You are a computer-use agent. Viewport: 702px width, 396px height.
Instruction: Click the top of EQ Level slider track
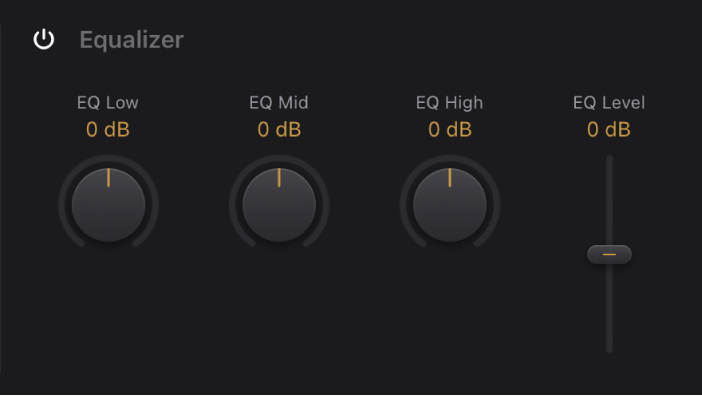pos(609,159)
